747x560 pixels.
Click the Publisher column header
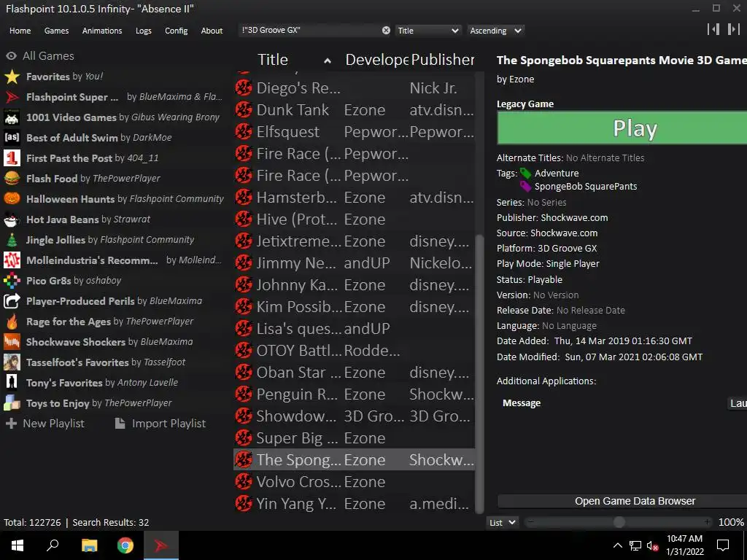(x=443, y=60)
